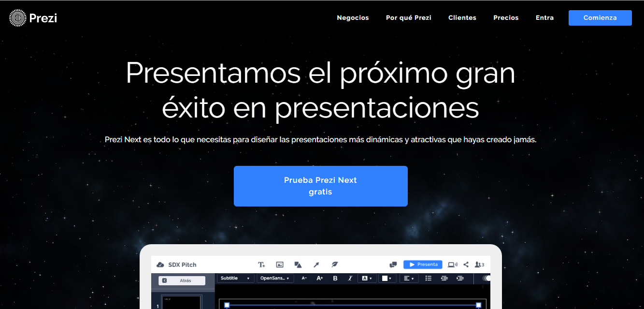
Task: Select the shapes tool icon
Action: click(298, 265)
